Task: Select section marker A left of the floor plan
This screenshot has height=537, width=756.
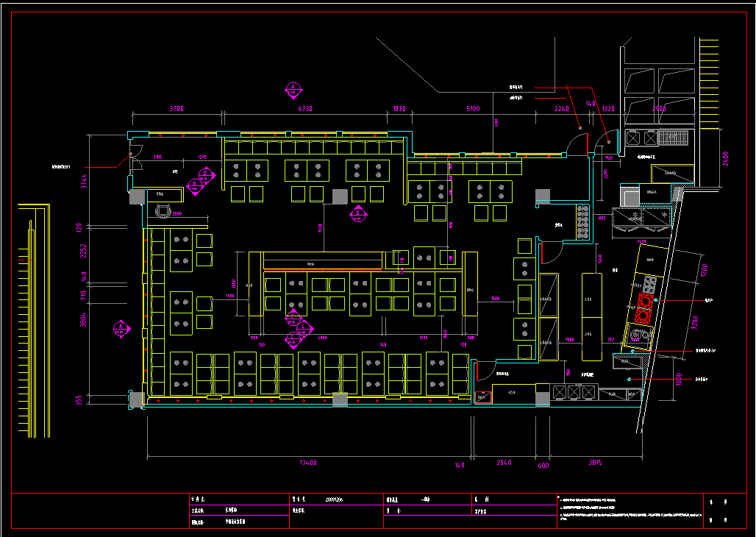Action: [x=121, y=329]
